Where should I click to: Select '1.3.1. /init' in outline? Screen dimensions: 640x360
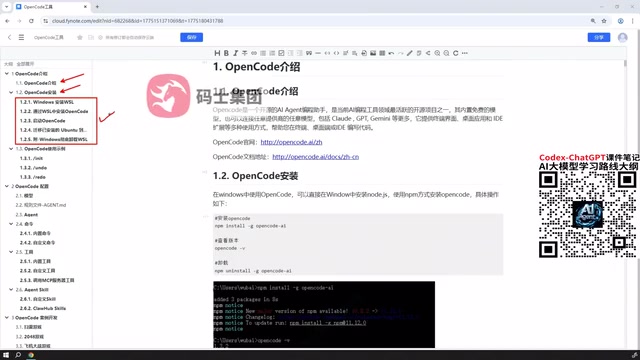point(31,158)
